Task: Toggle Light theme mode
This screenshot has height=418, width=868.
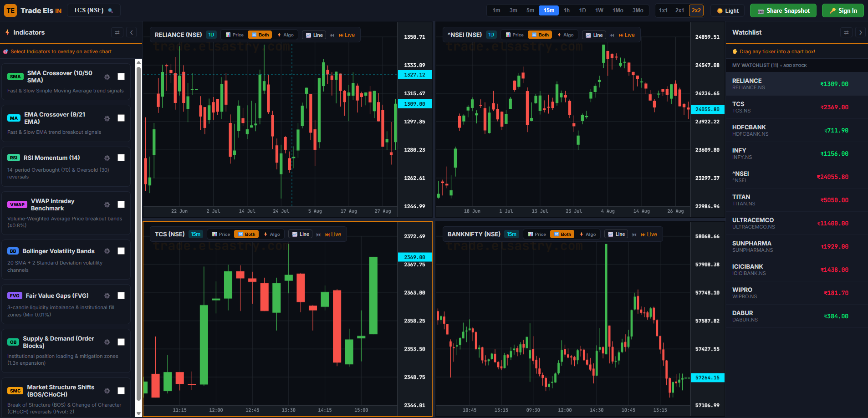Action: 728,10
